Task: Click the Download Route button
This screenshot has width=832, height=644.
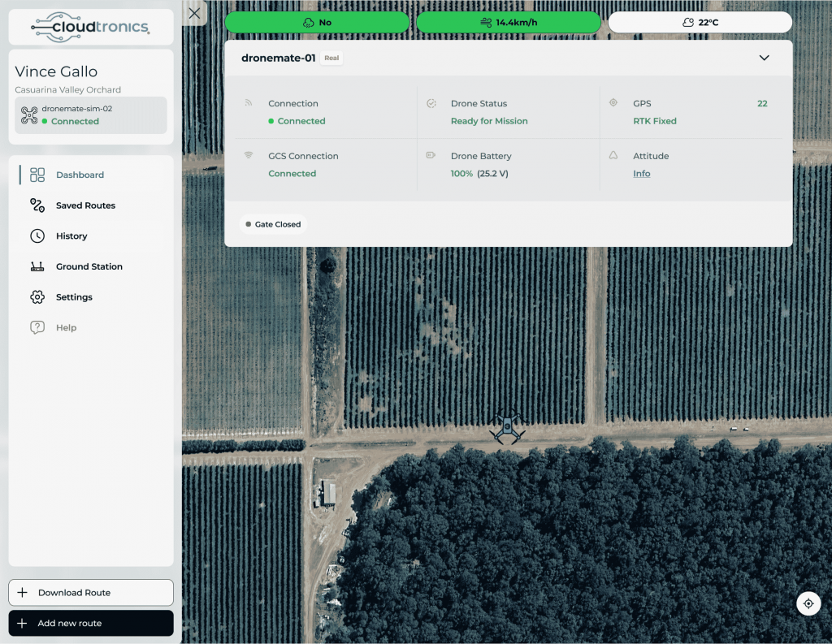Action: [x=90, y=592]
